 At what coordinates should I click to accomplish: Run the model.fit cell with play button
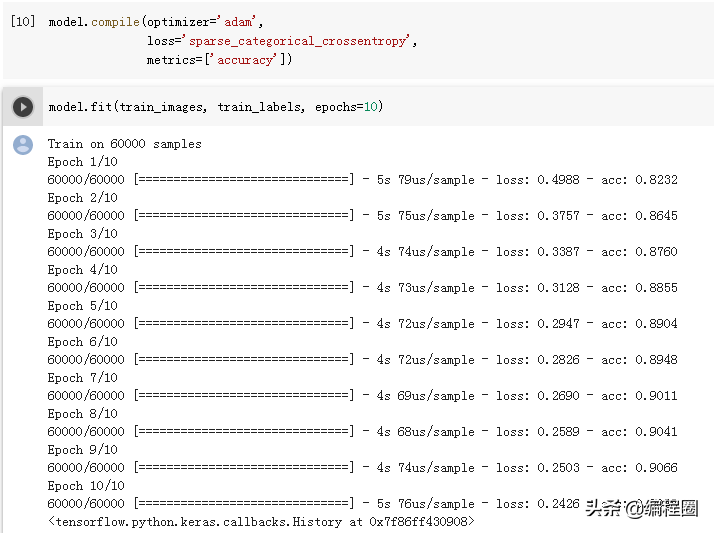[x=23, y=107]
